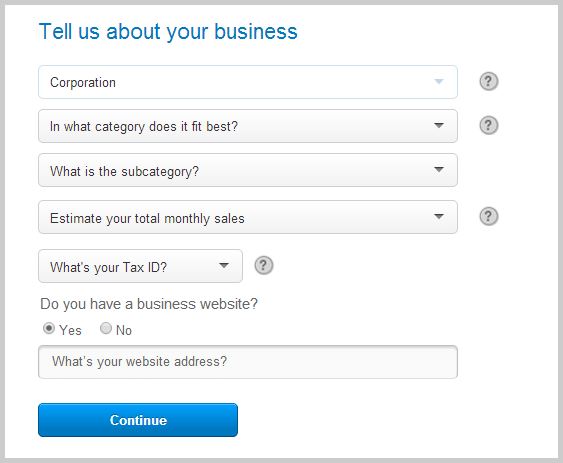Click the arrow icon in monthly sales field
Screen dimensions: 563x463
tap(439, 216)
